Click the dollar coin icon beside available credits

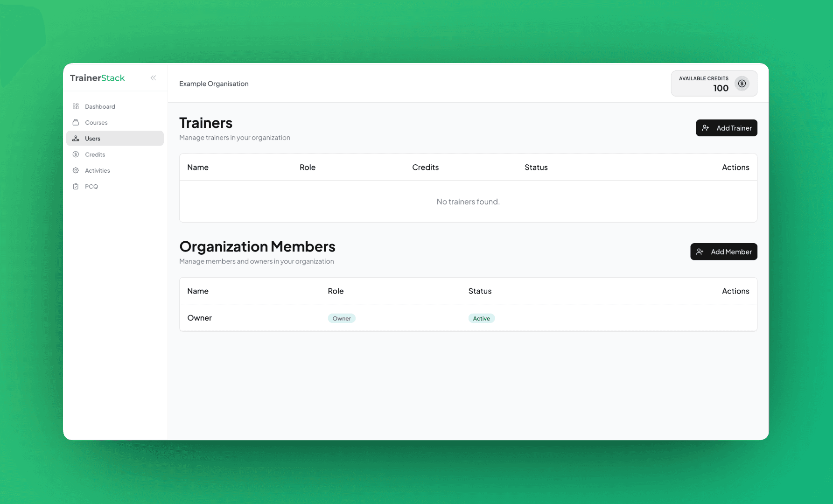(742, 84)
